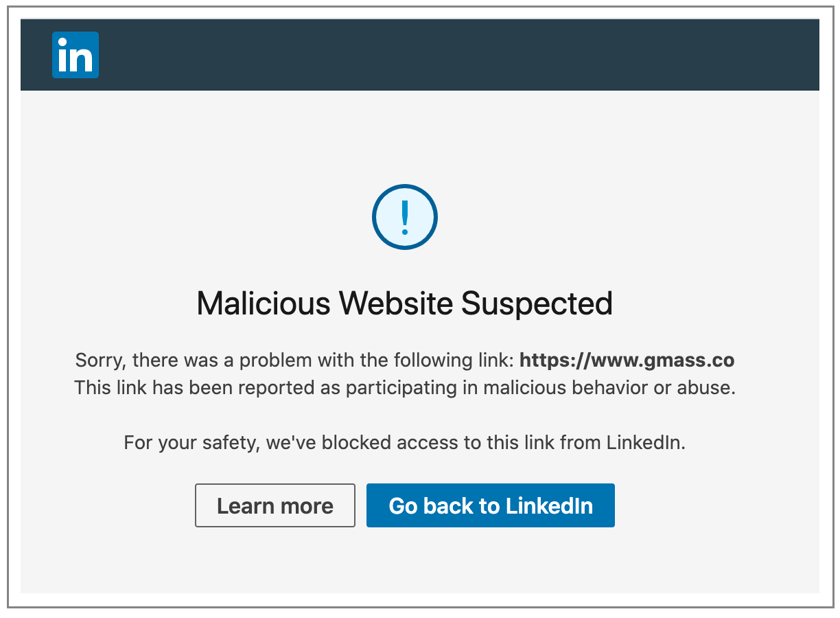Open the Learn more button
Viewport: 840px width, 618px height.
pyautogui.click(x=275, y=505)
